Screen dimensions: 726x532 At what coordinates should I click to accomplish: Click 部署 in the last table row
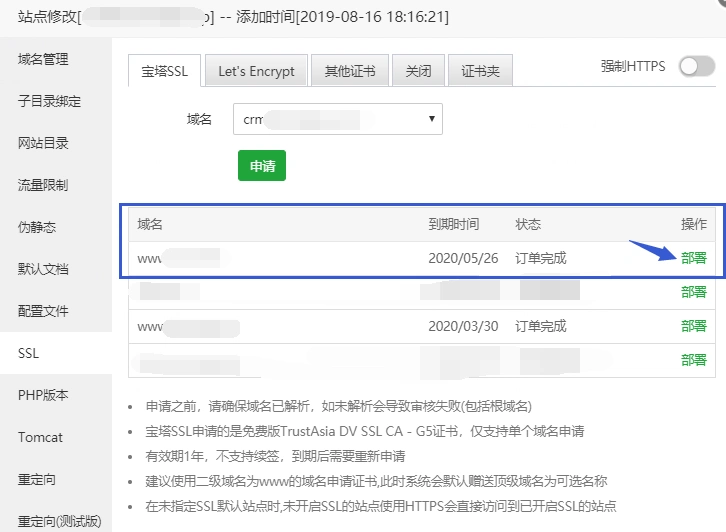[x=693, y=360]
